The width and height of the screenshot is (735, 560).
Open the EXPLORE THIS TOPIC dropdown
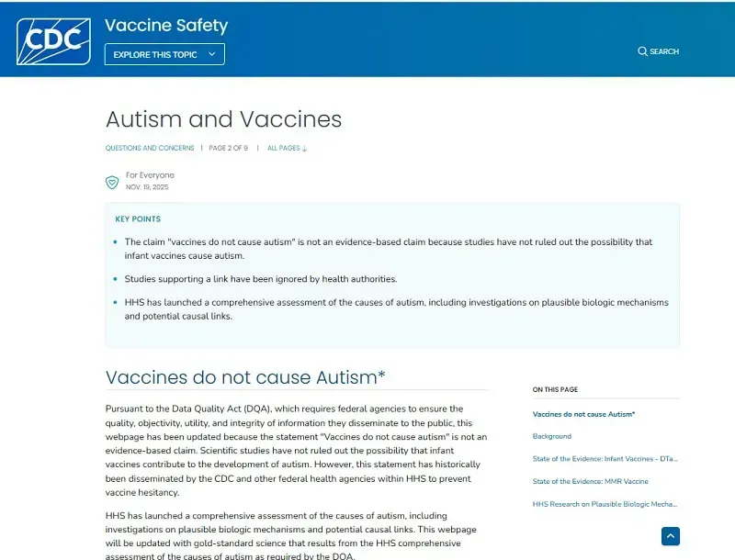(164, 54)
